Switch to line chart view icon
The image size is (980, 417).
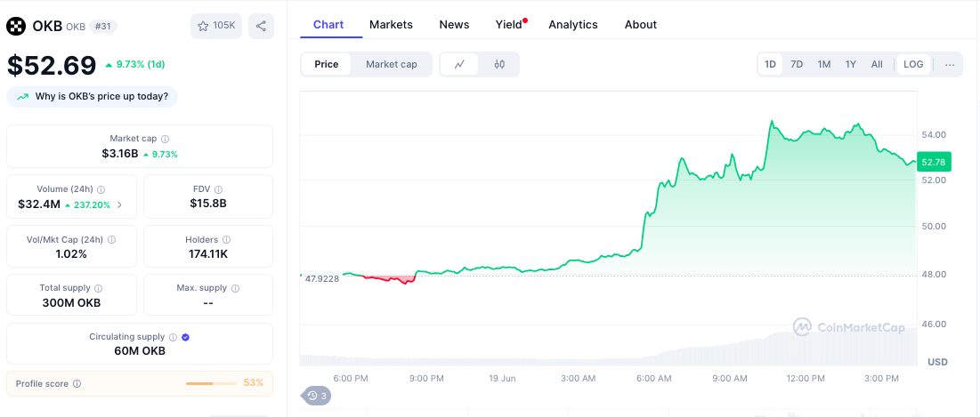tap(459, 64)
